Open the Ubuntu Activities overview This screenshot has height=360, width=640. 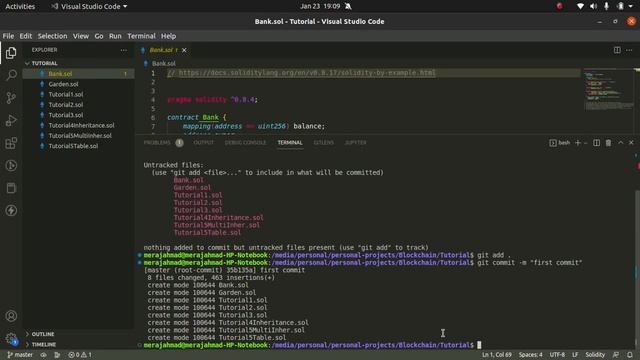20,6
